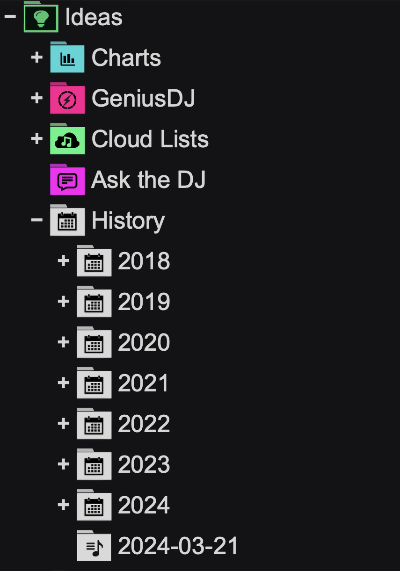The image size is (400, 571).
Task: Click the Cloud Lists music cloud icon
Action: click(x=67, y=139)
